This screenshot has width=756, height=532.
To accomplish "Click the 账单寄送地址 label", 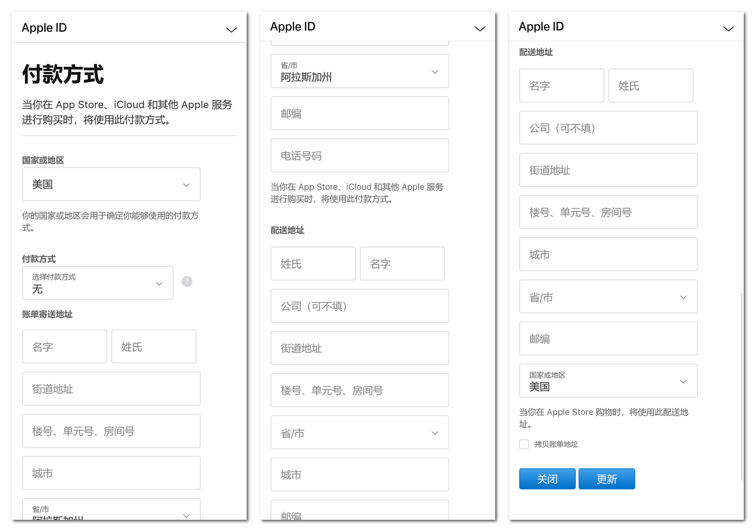I will tap(47, 314).
